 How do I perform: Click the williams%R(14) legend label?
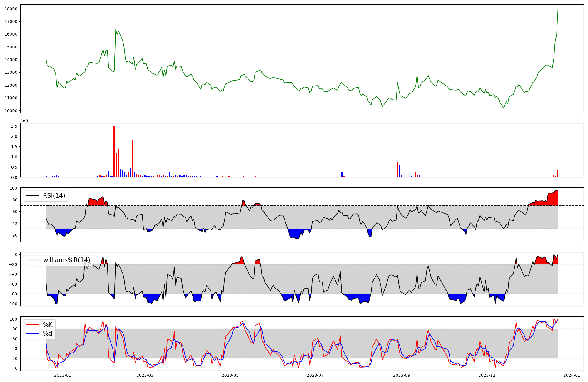coord(66,260)
